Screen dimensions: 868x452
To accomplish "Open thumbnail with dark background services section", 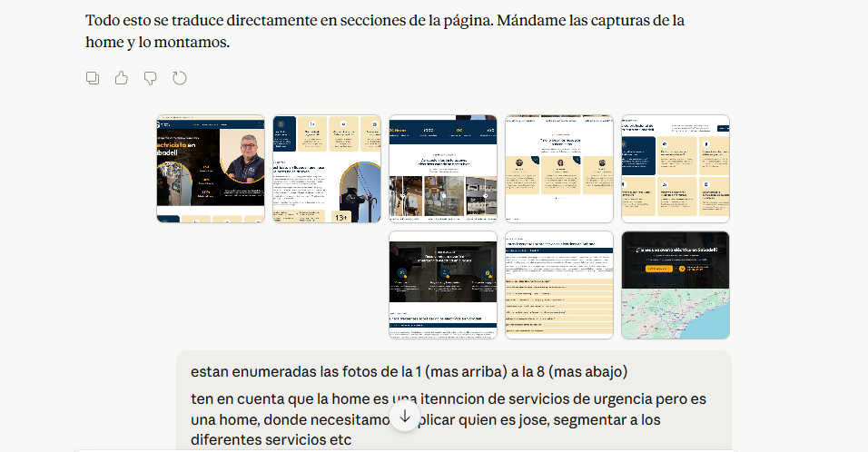I will (x=443, y=285).
